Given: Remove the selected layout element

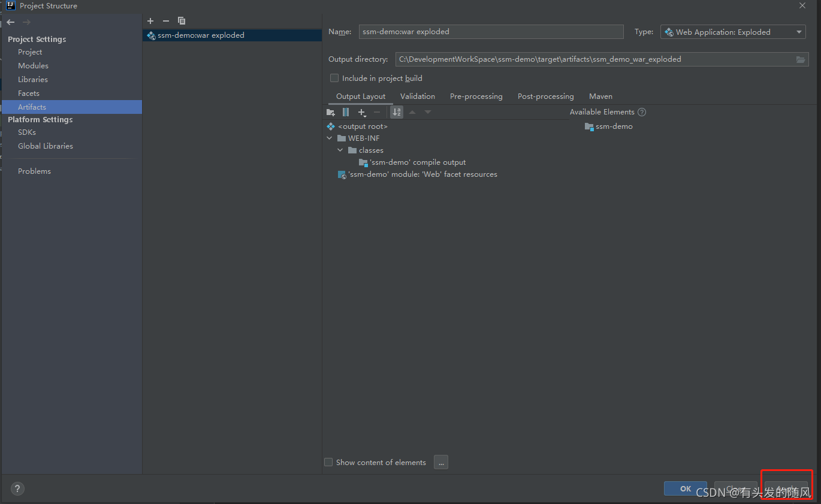Looking at the screenshot, I should [377, 112].
